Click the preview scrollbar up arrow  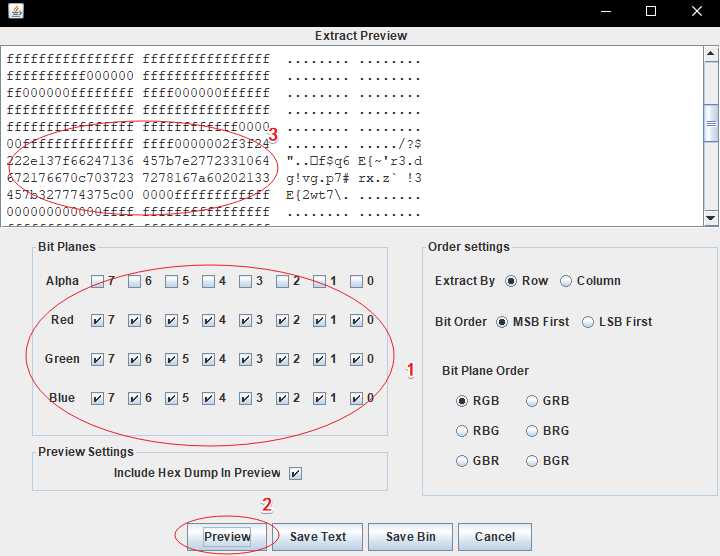click(710, 54)
